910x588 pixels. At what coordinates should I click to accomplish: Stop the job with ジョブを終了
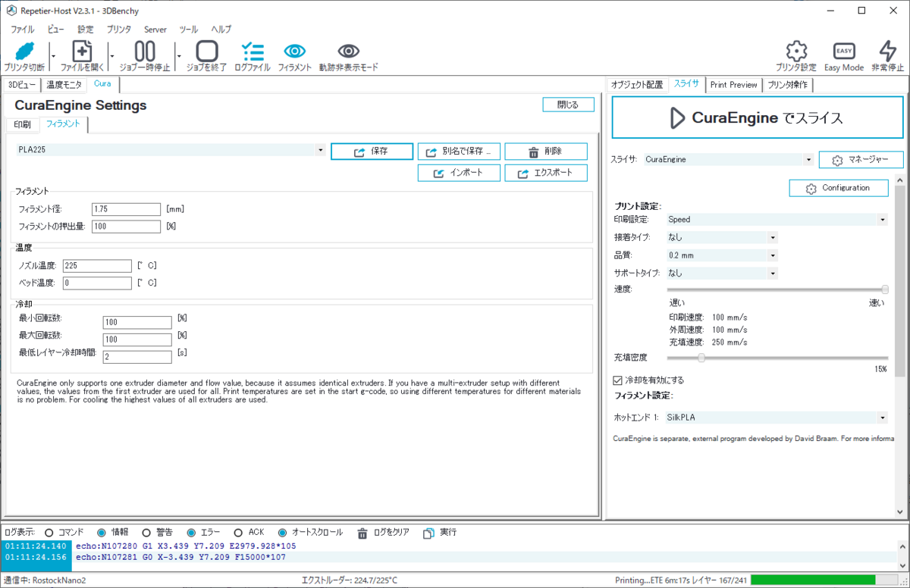207,51
